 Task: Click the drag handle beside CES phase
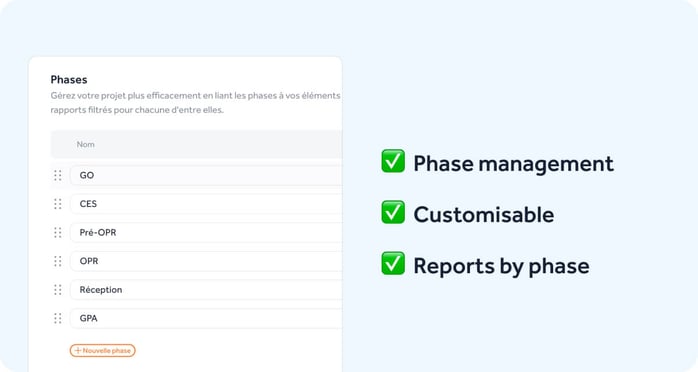click(x=58, y=204)
